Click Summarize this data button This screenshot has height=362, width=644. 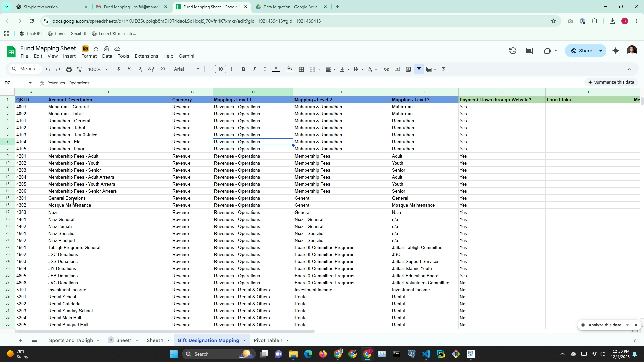click(x=611, y=82)
